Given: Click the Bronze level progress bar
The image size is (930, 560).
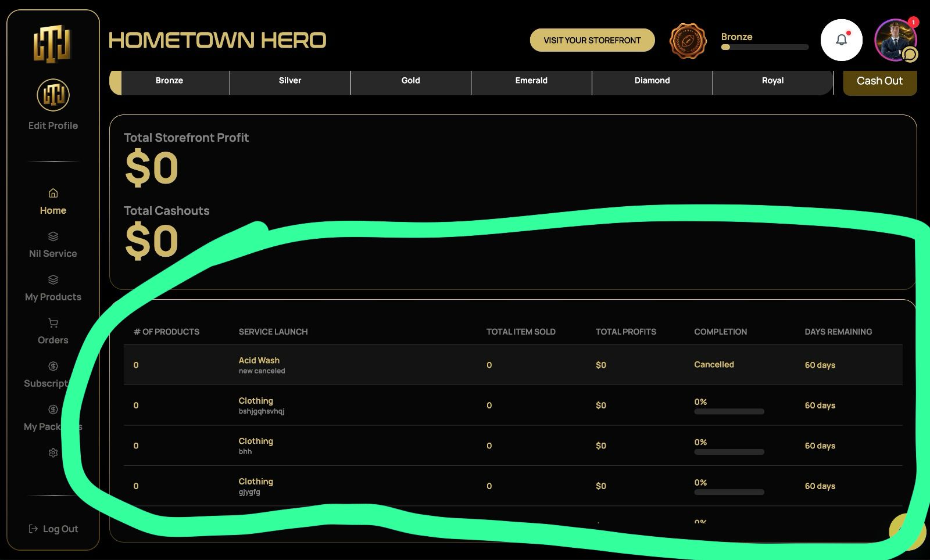Looking at the screenshot, I should point(764,48).
